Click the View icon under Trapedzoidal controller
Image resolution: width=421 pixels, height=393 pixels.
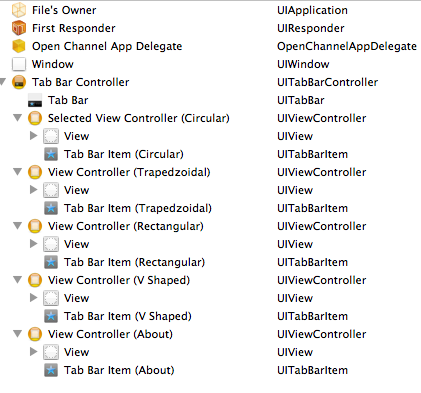51,190
